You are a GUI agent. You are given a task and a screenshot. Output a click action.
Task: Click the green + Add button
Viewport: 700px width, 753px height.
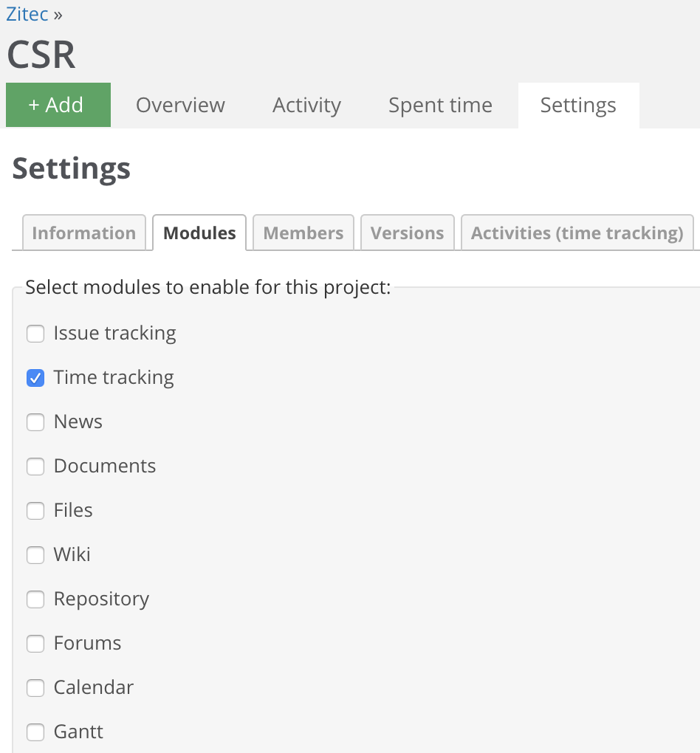(58, 105)
